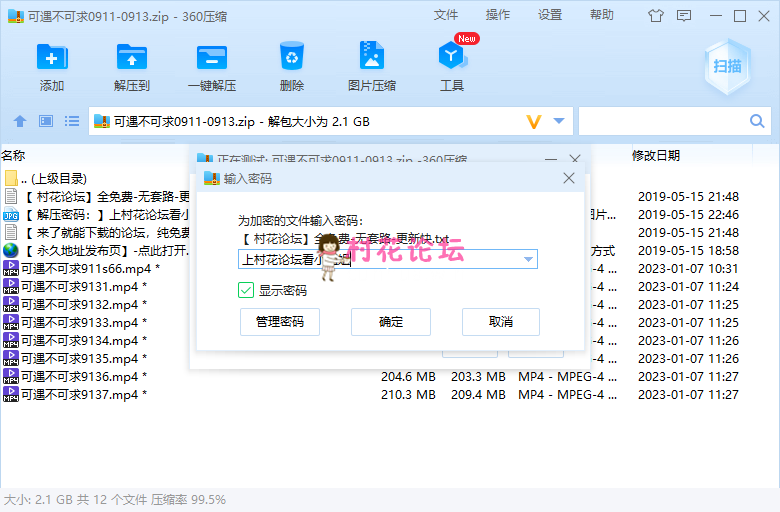Open the 帮助 menu

click(x=601, y=15)
